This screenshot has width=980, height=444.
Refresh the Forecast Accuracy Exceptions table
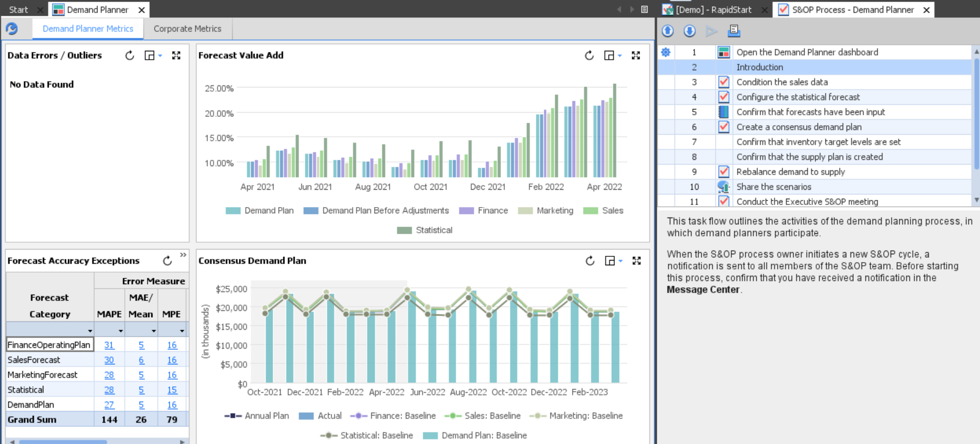click(x=167, y=261)
